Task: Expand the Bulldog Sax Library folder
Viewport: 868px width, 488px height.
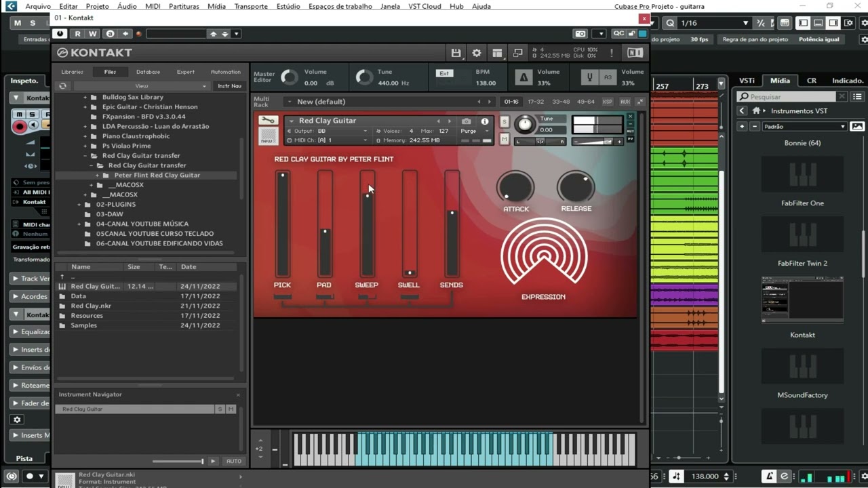Action: 85,97
